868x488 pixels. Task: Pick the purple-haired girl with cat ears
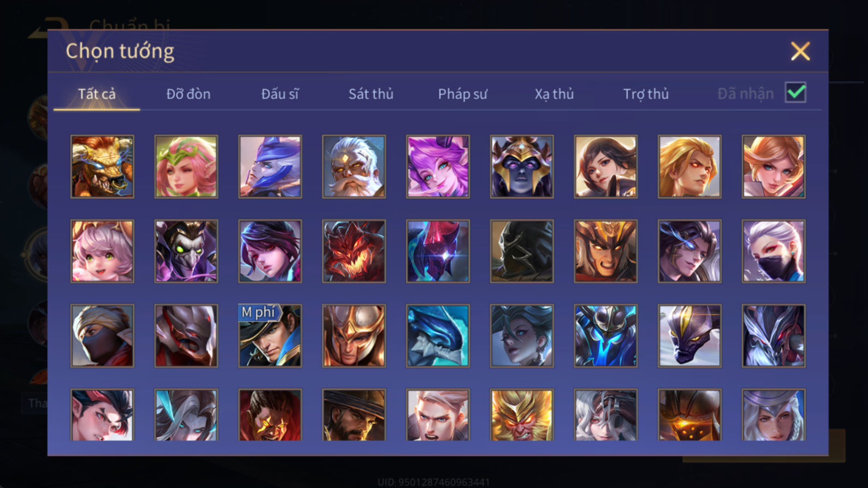point(438,166)
